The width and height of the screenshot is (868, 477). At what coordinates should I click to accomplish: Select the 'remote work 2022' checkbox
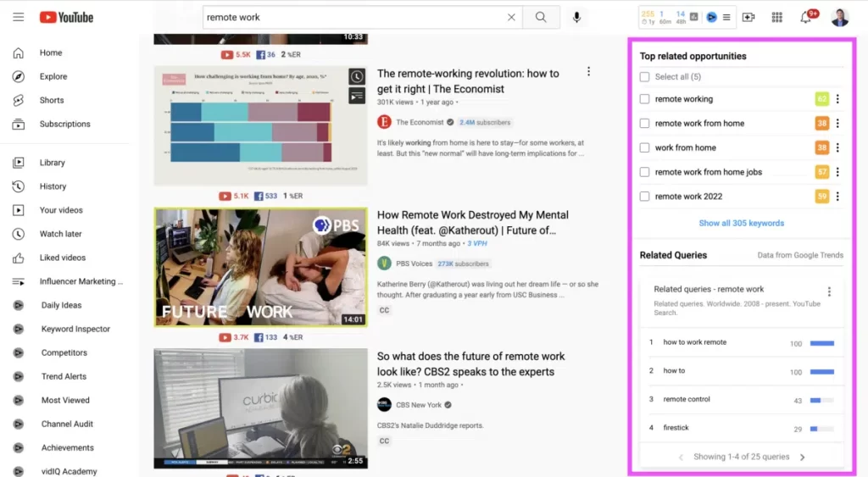[x=645, y=197]
